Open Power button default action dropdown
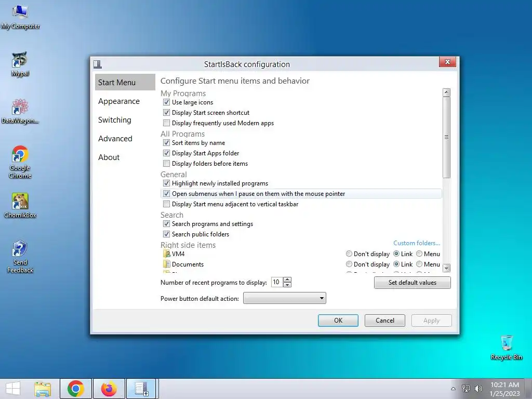 (x=285, y=298)
